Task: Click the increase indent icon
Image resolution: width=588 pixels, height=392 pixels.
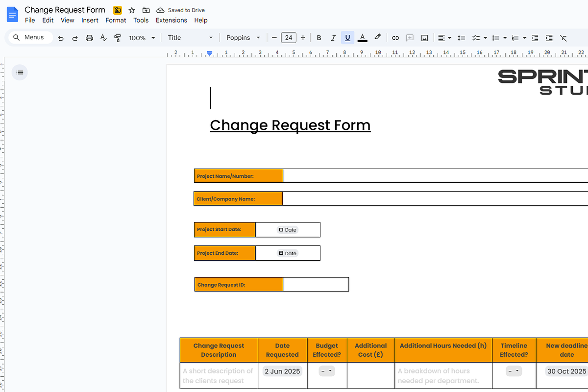Action: [549, 38]
